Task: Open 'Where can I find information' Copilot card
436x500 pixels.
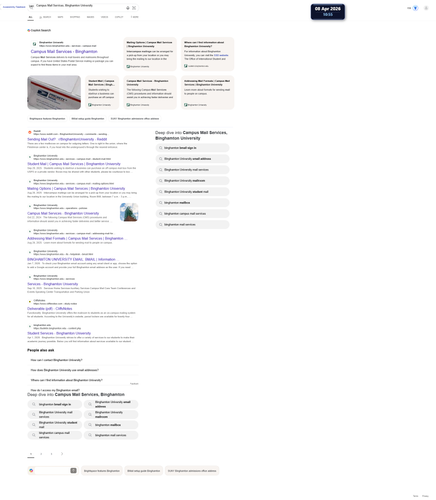Action: [207, 54]
